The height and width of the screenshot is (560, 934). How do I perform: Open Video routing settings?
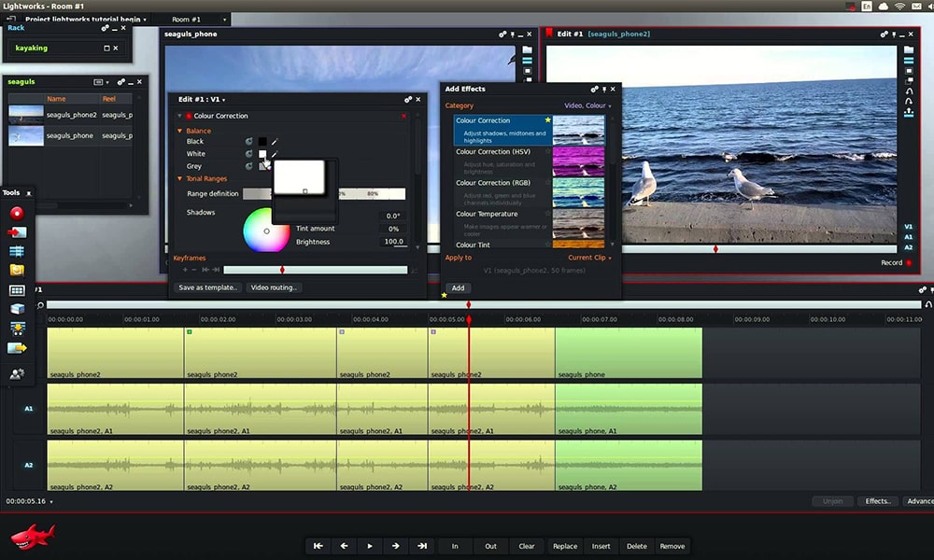coord(274,287)
